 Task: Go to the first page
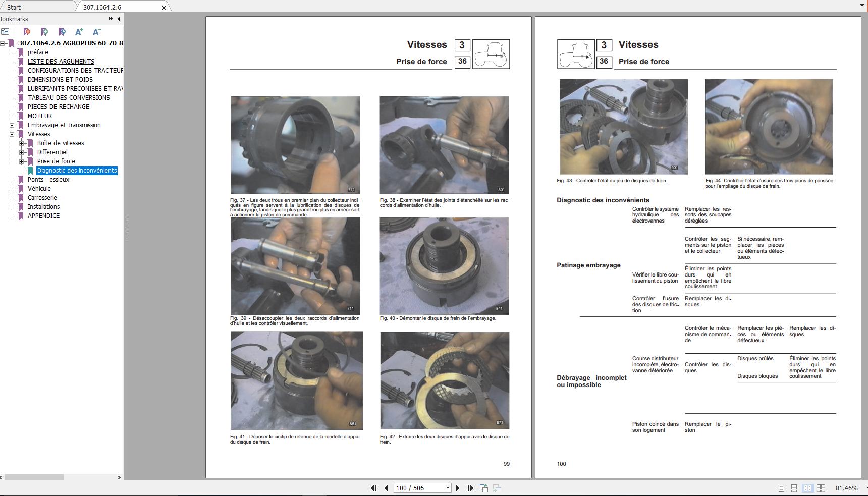point(373,488)
